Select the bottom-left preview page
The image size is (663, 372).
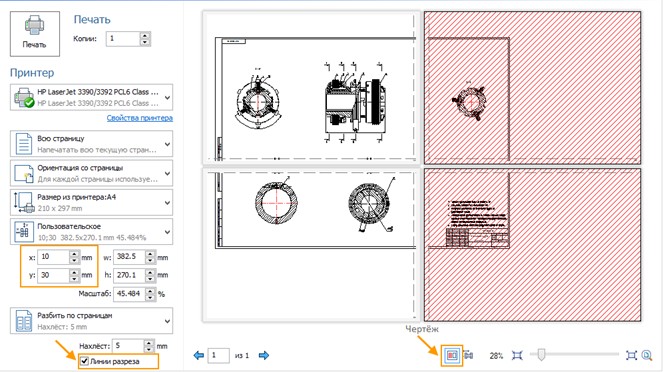[311, 245]
